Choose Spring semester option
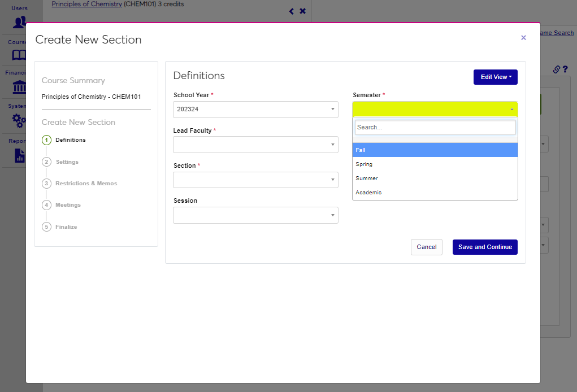 435,164
